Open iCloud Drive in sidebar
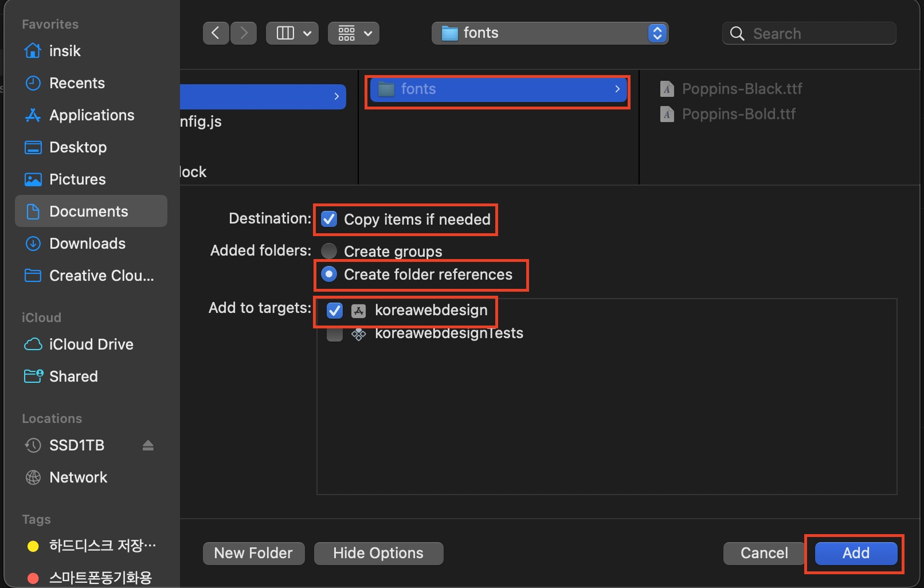The image size is (924, 588). coord(91,344)
